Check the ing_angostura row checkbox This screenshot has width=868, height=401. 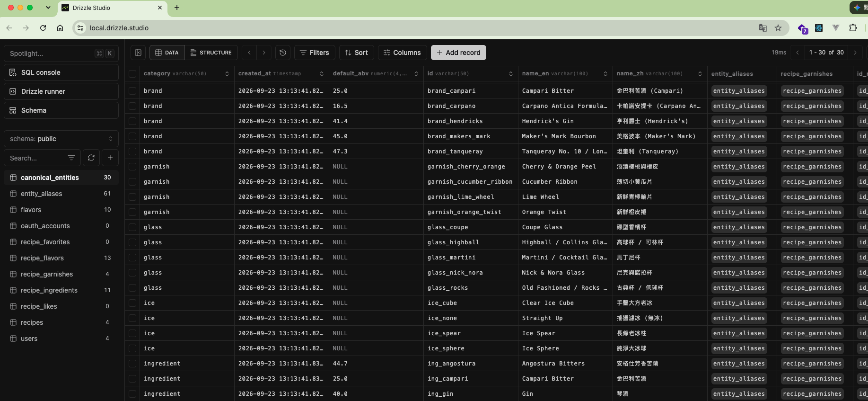(132, 364)
